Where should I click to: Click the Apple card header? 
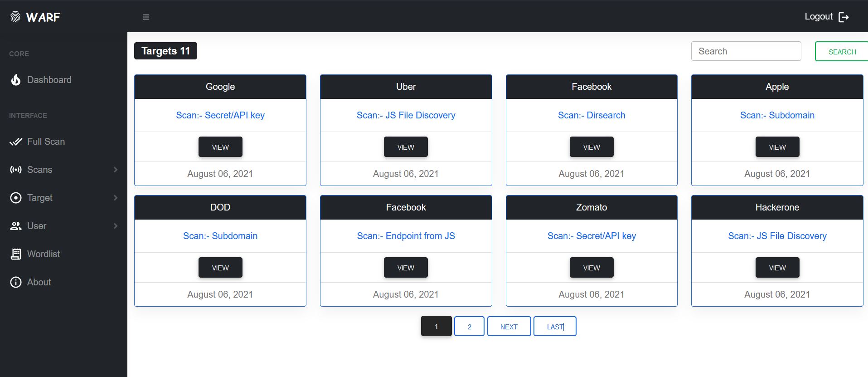click(777, 87)
